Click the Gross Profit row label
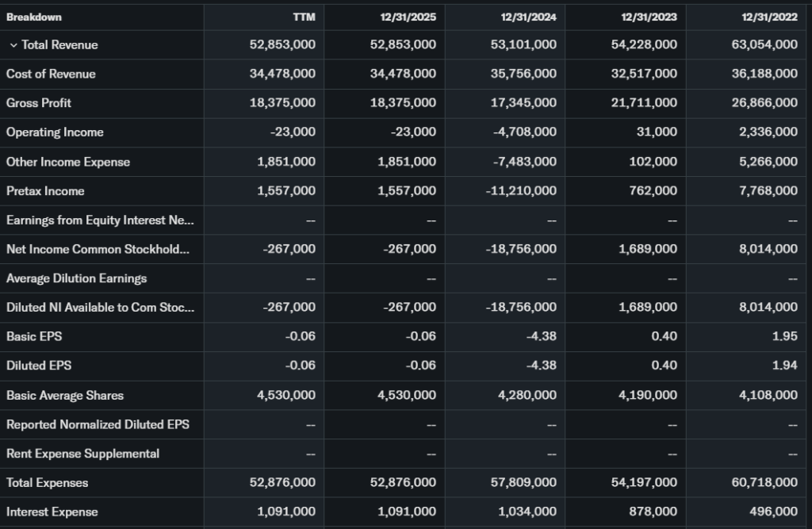Viewport: 812px width, 529px height. click(39, 103)
